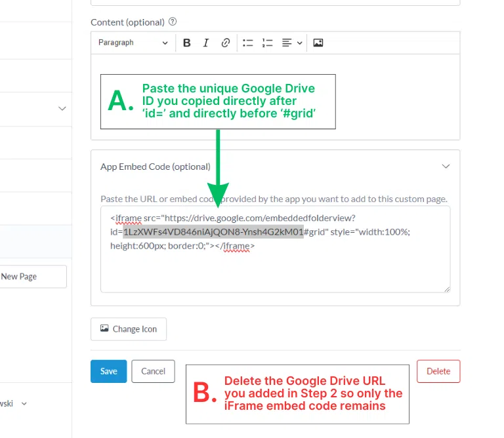The height and width of the screenshot is (438, 504).
Task: Click the red Delete button
Action: [x=438, y=371]
